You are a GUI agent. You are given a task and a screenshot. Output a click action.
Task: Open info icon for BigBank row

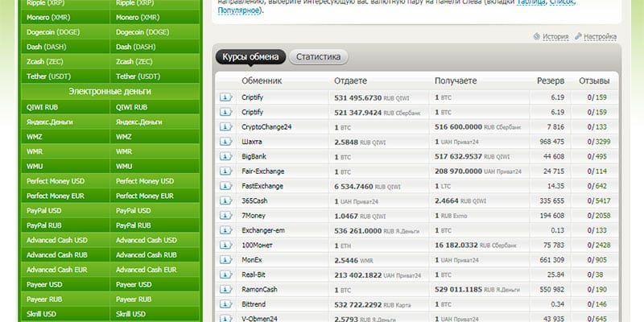225,156
